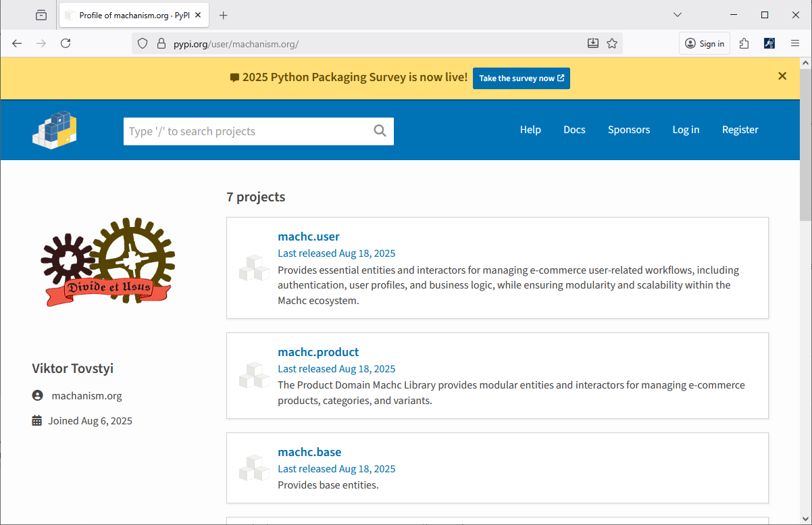Open the Sponsors page
812x525 pixels.
[x=628, y=130]
